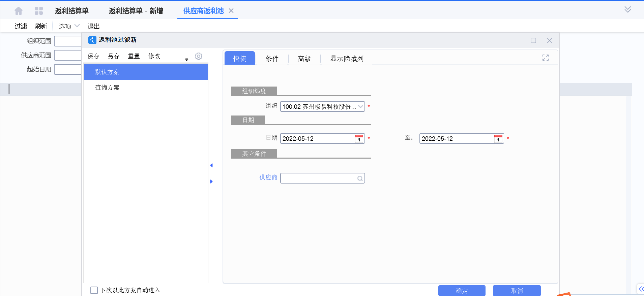Search supplier with magnifier icon

(x=360, y=178)
